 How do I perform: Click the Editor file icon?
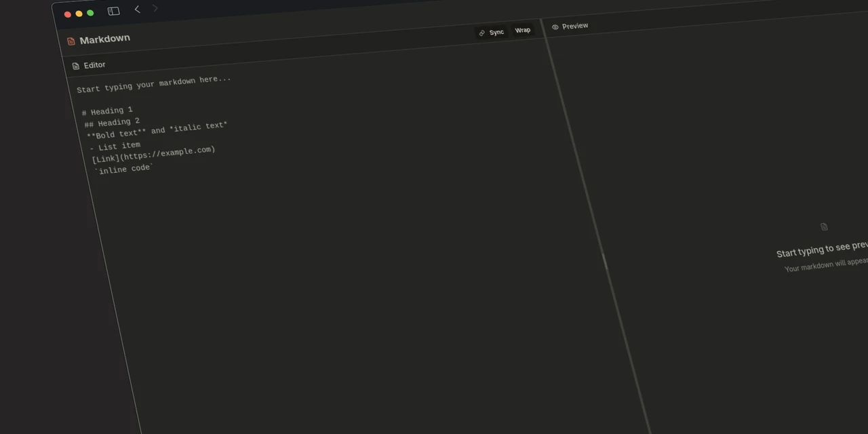tap(76, 66)
